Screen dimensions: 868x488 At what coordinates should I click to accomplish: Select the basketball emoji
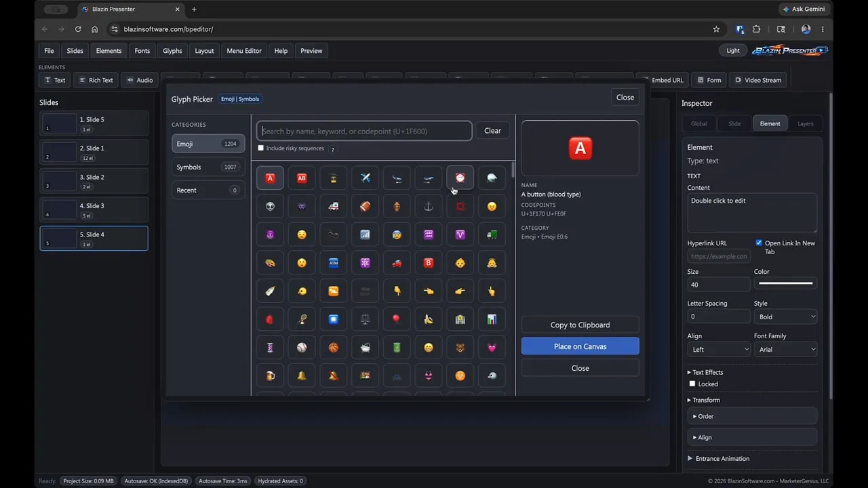click(x=333, y=348)
